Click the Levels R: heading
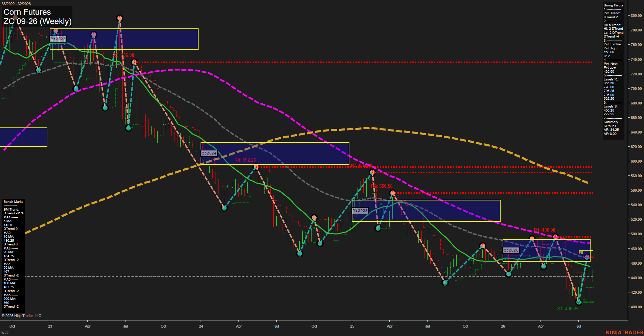The height and width of the screenshot is (336, 644). 611,79
